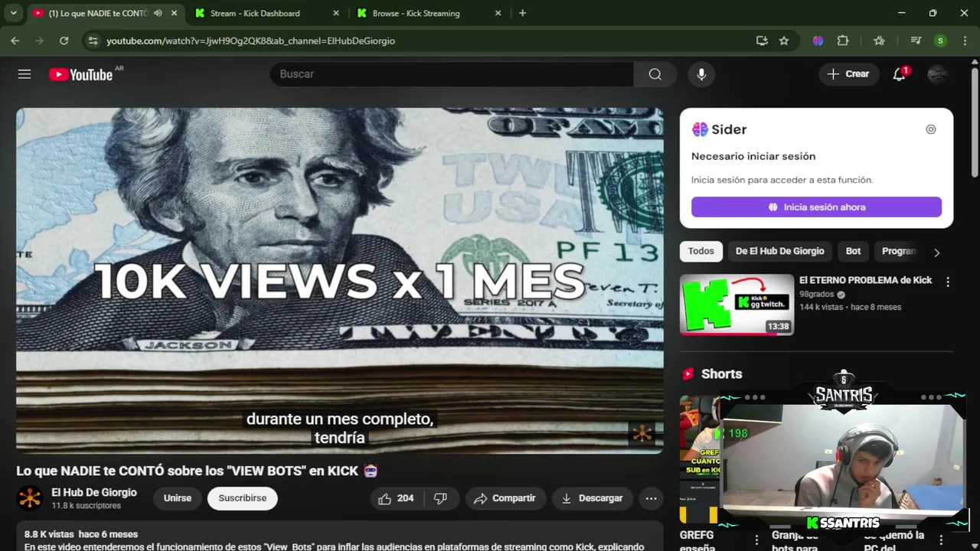The width and height of the screenshot is (980, 551).
Task: Mute the YouTube tab audio
Action: 158,13
